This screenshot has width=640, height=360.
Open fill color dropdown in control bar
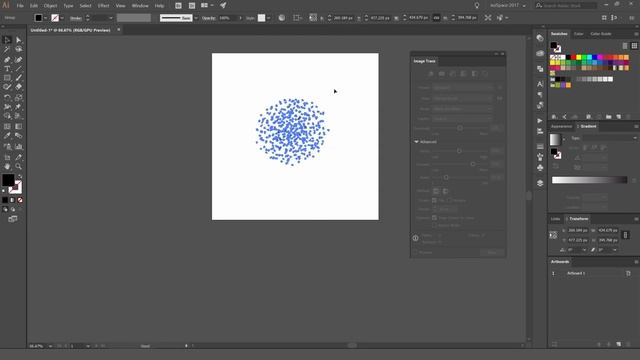(45, 18)
